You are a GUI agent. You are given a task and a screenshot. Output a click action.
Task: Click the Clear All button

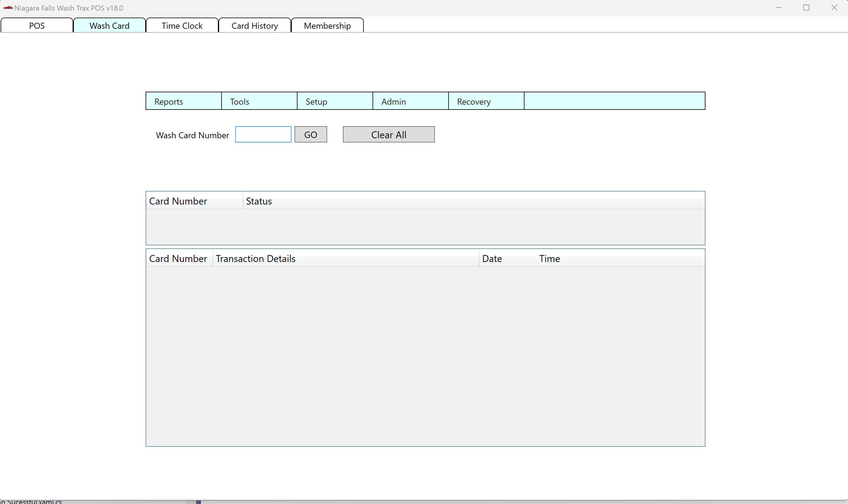[x=389, y=134]
